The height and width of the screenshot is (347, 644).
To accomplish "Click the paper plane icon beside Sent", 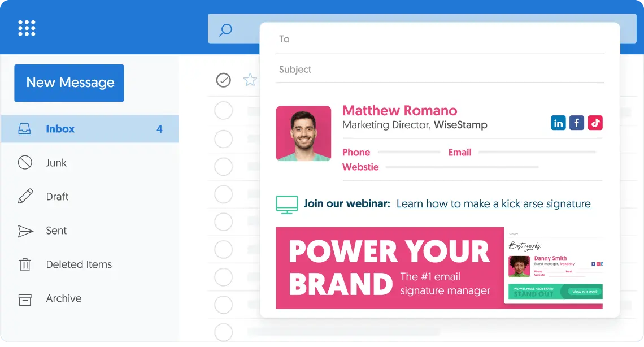I will point(25,231).
